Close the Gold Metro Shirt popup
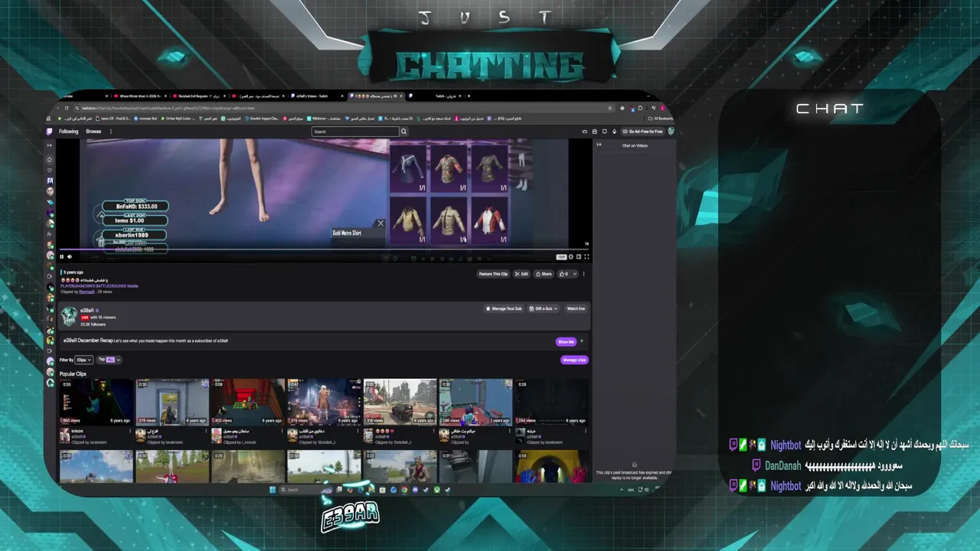Screen dimensions: 980x551 point(381,223)
